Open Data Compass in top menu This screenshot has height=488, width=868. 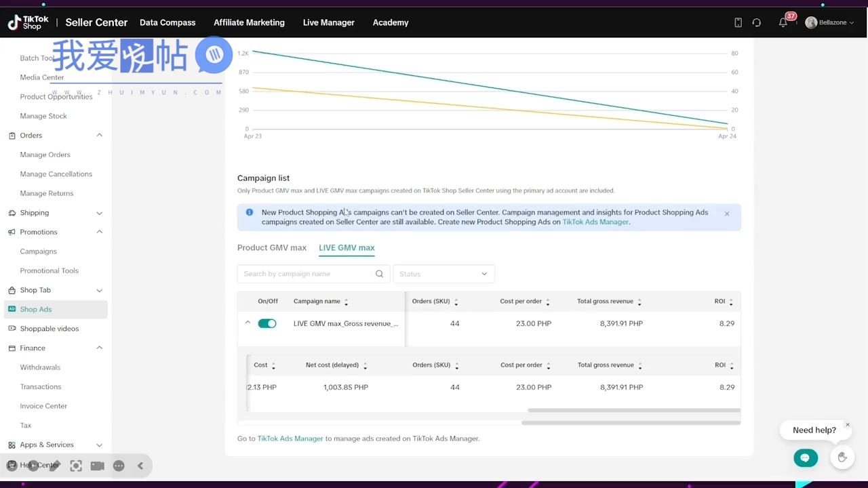point(167,22)
